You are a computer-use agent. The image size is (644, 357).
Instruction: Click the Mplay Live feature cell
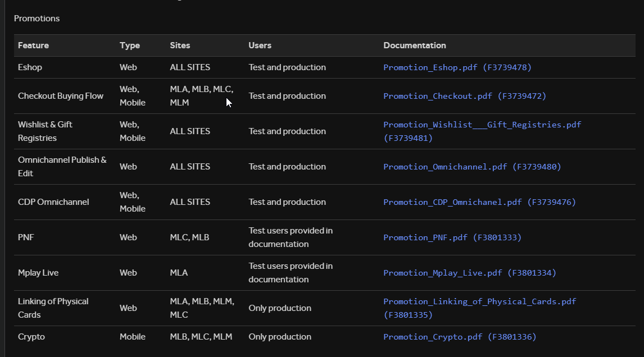coord(38,273)
